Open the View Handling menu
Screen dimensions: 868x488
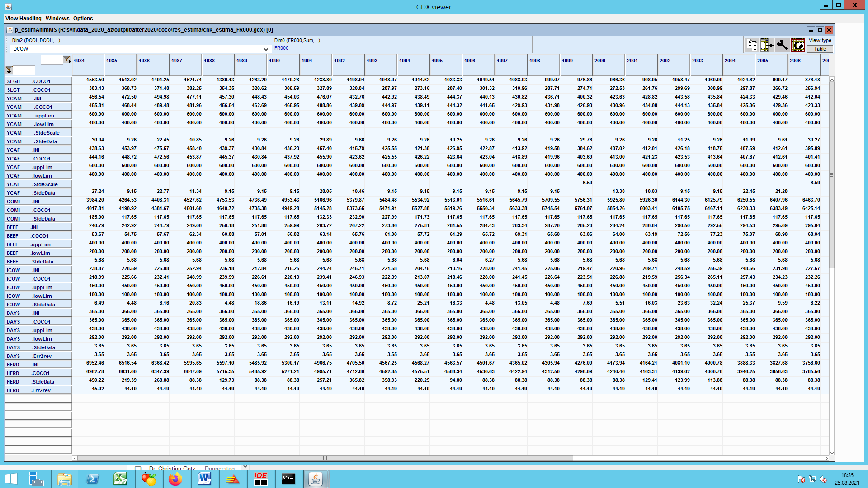(24, 19)
